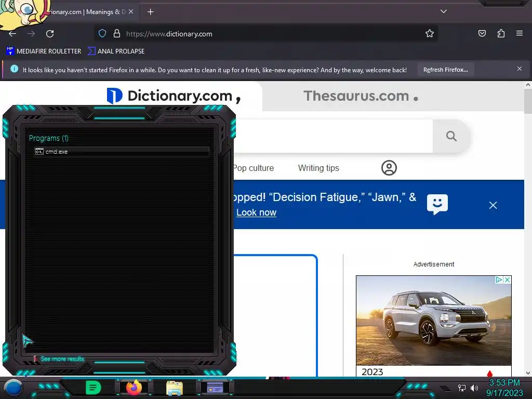
Task: Open File Explorer from the taskbar
Action: (x=175, y=388)
